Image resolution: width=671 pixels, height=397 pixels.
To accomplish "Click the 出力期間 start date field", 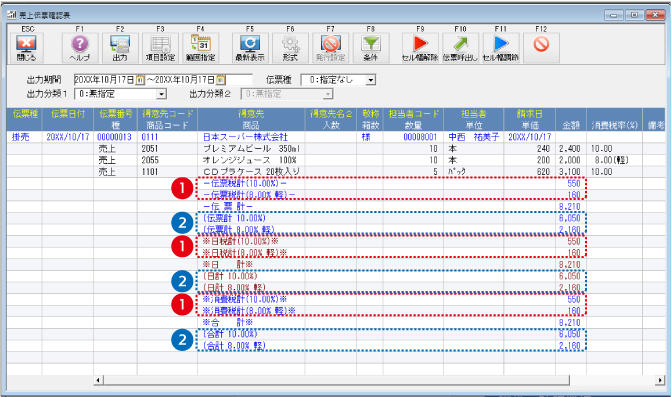I will click(105, 80).
